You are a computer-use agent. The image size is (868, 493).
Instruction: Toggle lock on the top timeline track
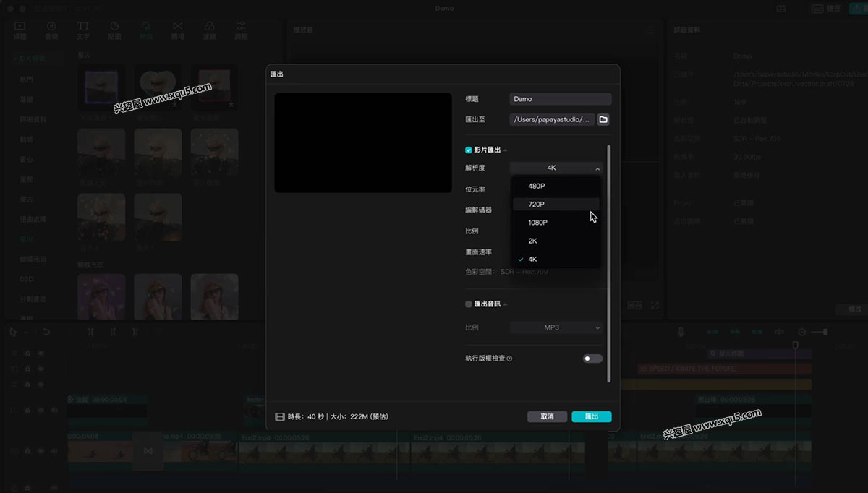coord(27,353)
